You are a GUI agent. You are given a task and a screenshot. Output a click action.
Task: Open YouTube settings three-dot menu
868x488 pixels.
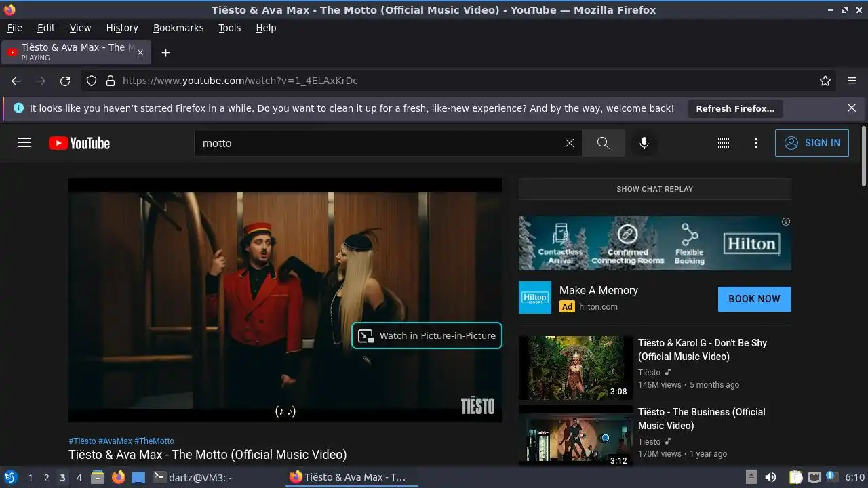[x=756, y=143]
